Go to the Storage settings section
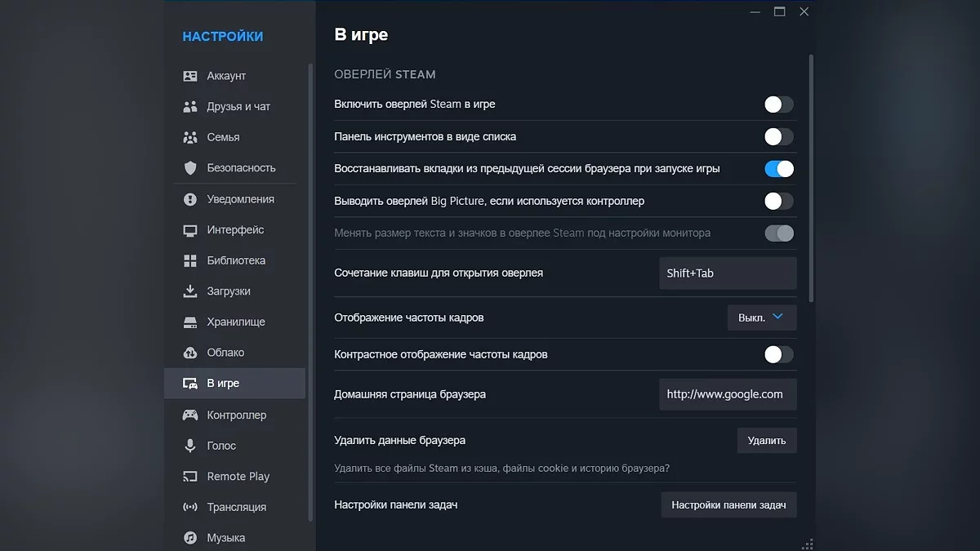This screenshot has width=980, height=551. click(x=236, y=322)
